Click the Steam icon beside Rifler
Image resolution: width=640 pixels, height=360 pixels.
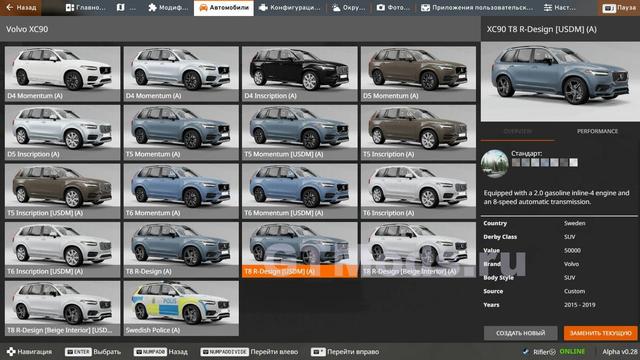point(526,351)
